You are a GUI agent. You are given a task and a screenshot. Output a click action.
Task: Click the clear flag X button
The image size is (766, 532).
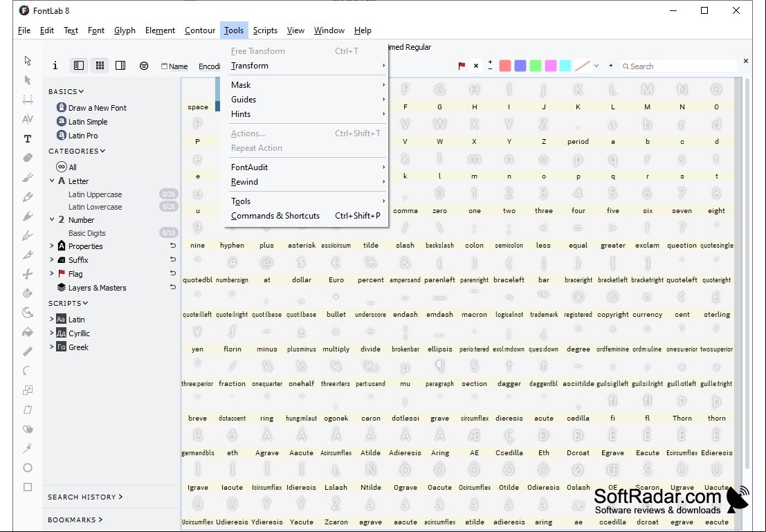click(x=476, y=66)
